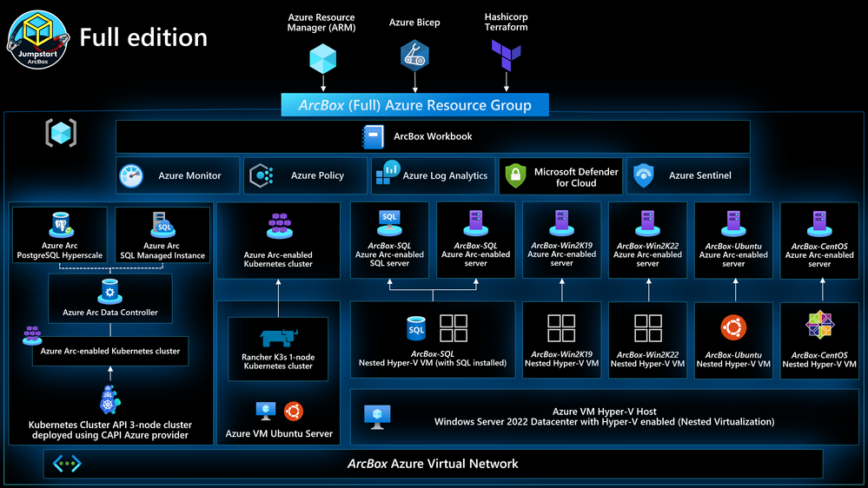This screenshot has width=868, height=488.
Task: Click the ArcBox-SQL Nested Hyper-V VM label
Action: click(433, 358)
